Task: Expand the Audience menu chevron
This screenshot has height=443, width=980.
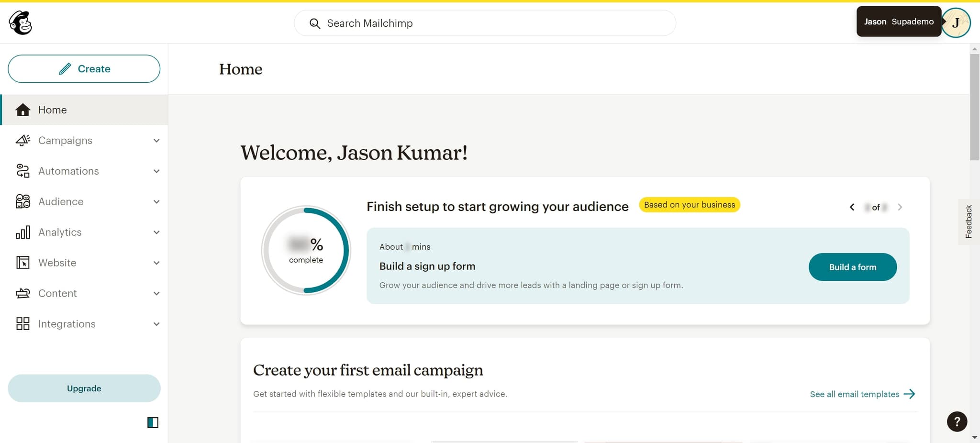Action: point(156,202)
